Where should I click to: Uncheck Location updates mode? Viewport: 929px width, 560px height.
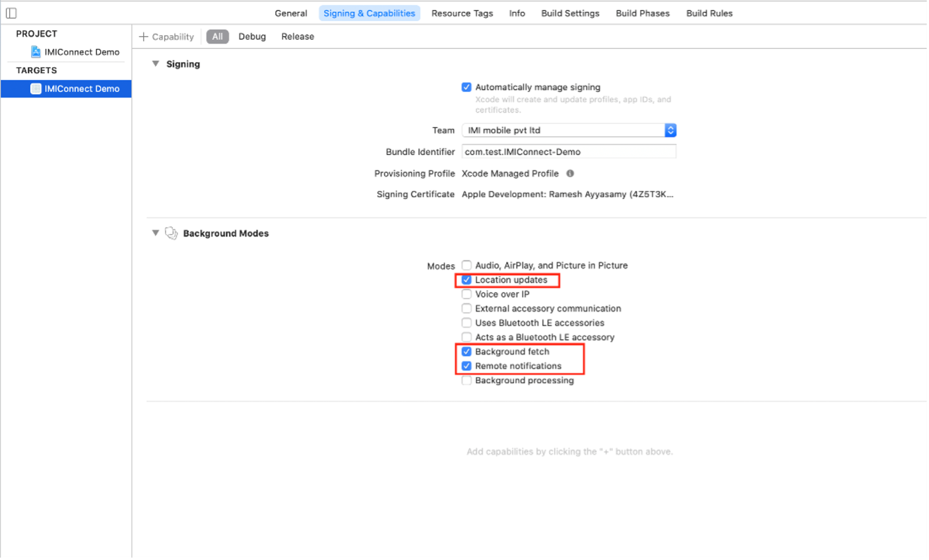click(466, 280)
